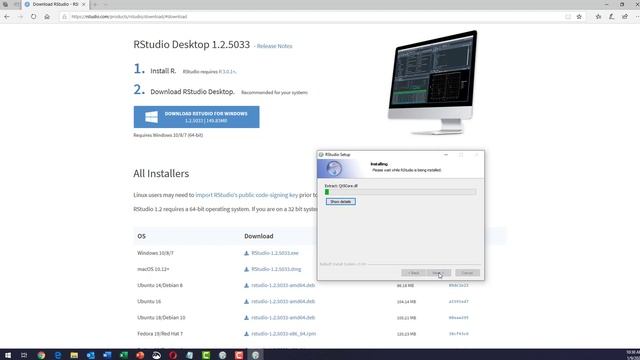Screen dimensions: 640x360
Task: Reload the page with the refresh icon
Action: pyautogui.click(x=33, y=17)
